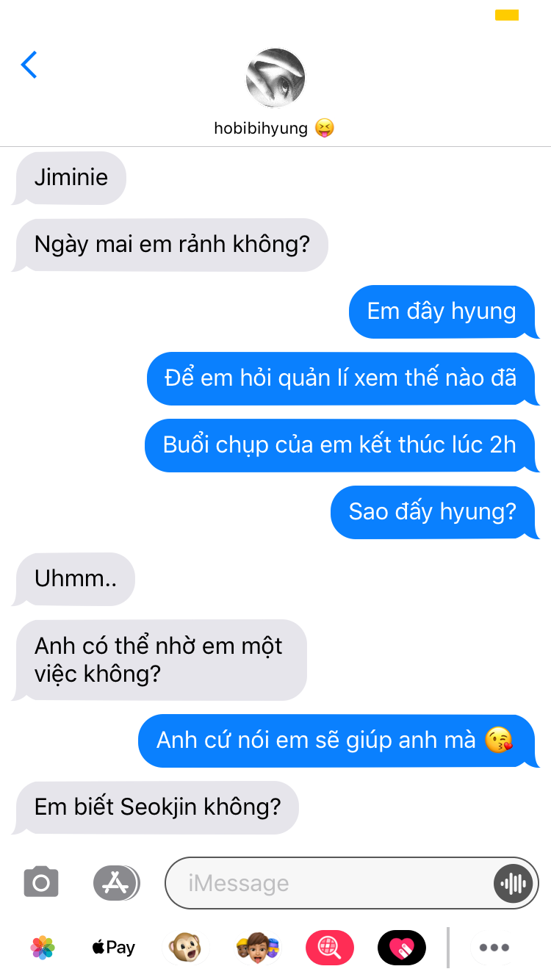
Task: Select the 'Sao đấy hyung?' sent bubble
Action: click(x=433, y=512)
